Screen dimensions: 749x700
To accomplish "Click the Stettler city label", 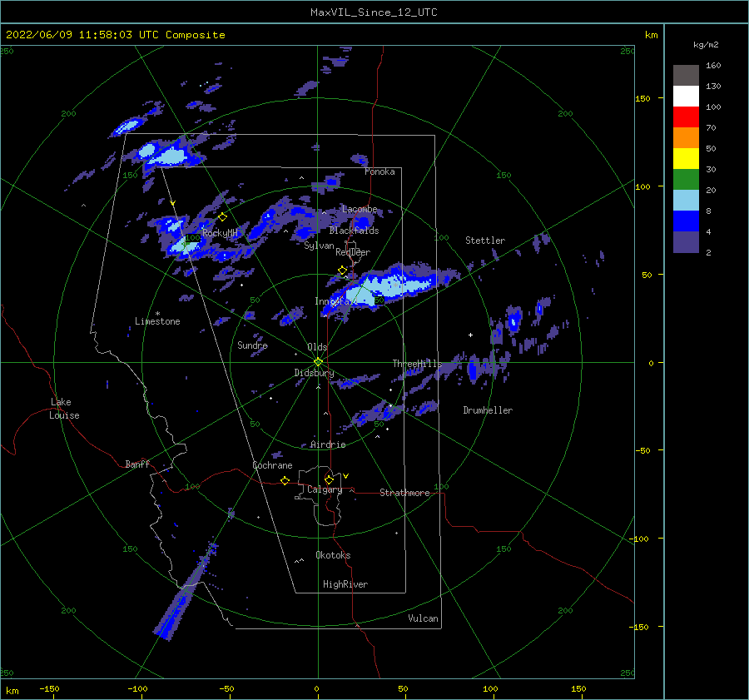I will (x=485, y=241).
